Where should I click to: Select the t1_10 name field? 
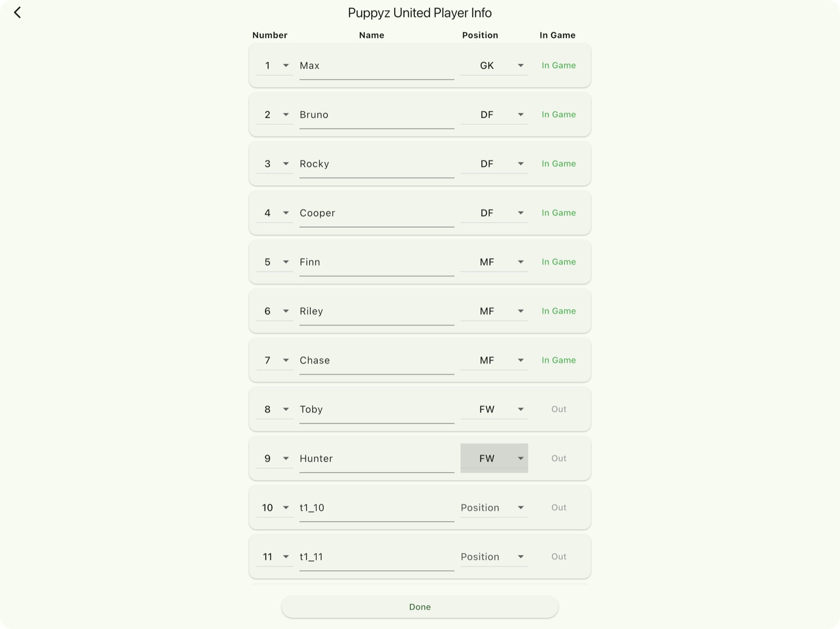coord(376,507)
